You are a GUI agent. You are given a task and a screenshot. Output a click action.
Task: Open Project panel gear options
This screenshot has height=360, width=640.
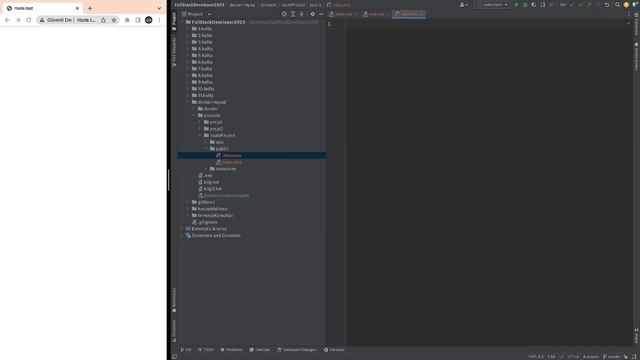pyautogui.click(x=312, y=14)
